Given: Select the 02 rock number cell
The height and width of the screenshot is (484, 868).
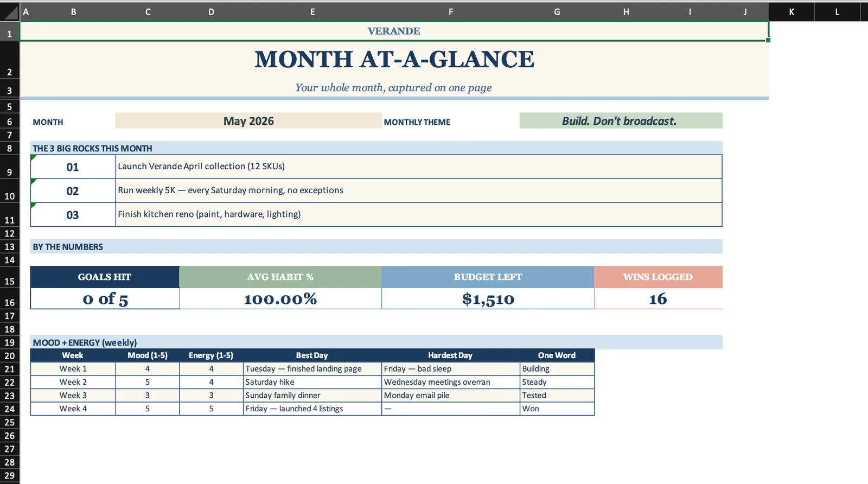Looking at the screenshot, I should click(x=73, y=191).
